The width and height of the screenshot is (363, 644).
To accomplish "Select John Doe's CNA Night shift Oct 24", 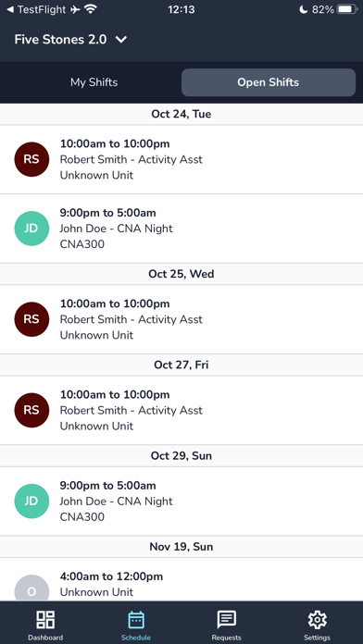I will pos(181,229).
